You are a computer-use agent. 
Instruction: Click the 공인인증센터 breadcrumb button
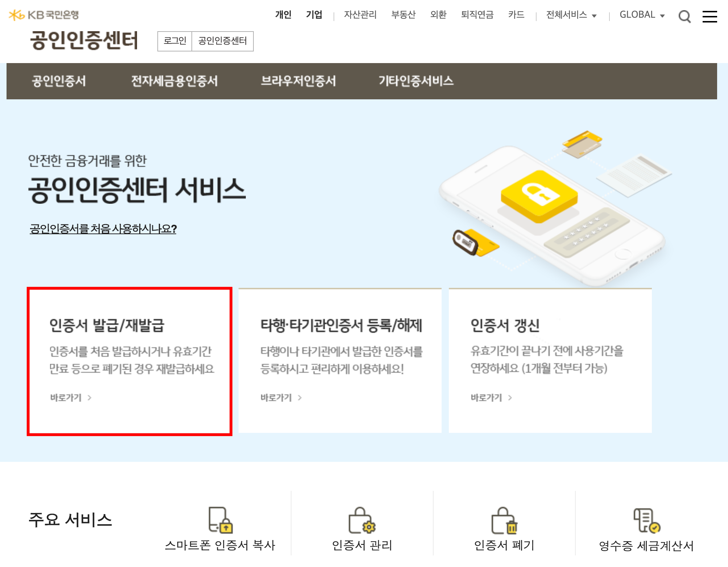[222, 41]
